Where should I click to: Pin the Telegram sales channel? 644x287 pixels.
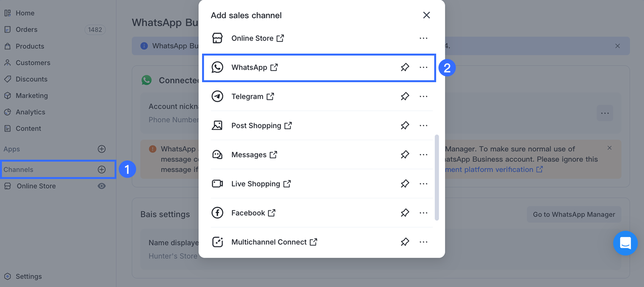pos(405,96)
